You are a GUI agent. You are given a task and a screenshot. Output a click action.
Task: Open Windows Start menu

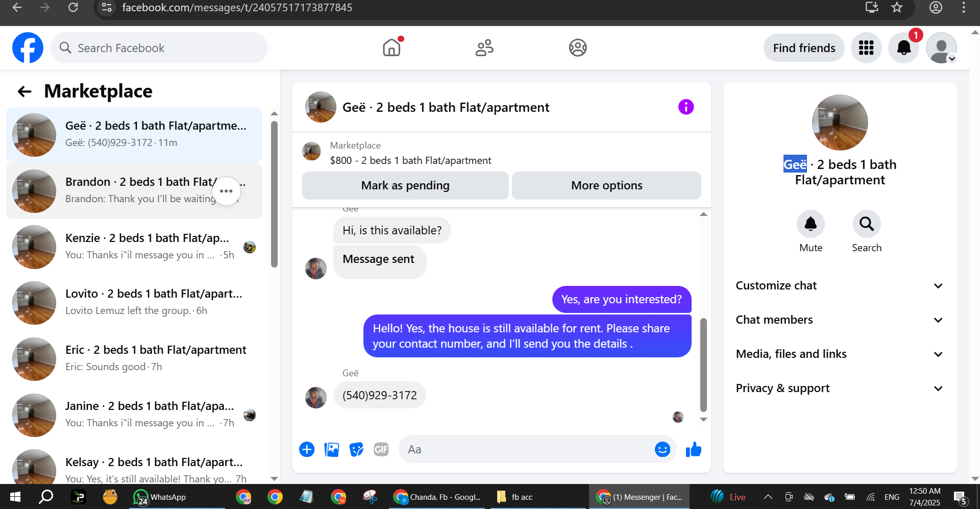click(15, 497)
